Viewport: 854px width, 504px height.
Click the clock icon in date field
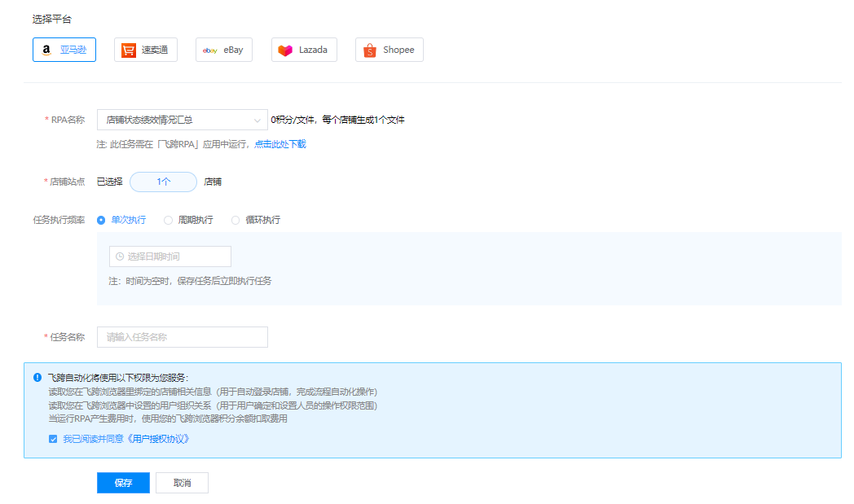tap(120, 256)
